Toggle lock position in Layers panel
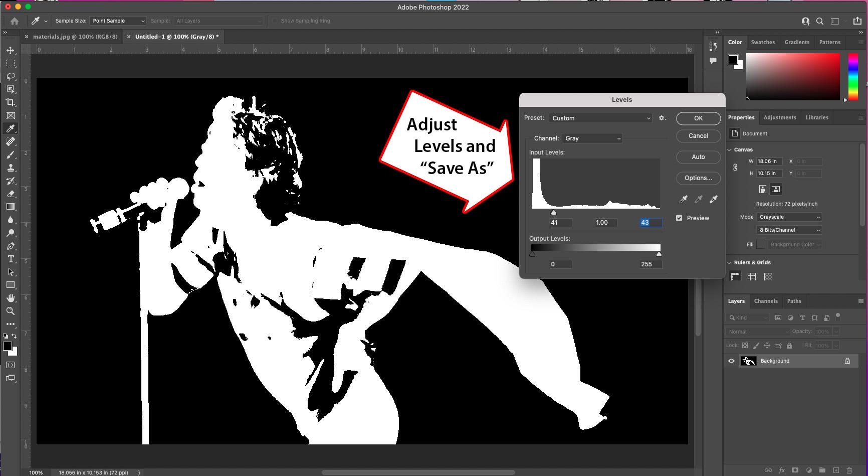868x476 pixels. coord(767,346)
